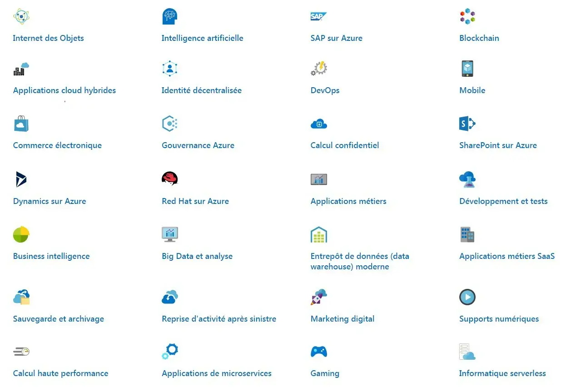The height and width of the screenshot is (392, 566).
Task: Open the Calcul confidentiel category link
Action: click(x=344, y=145)
